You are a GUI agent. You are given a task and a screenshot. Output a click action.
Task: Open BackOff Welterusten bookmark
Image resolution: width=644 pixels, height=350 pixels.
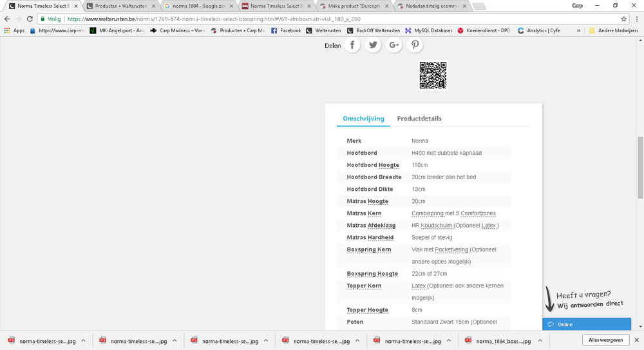point(374,30)
